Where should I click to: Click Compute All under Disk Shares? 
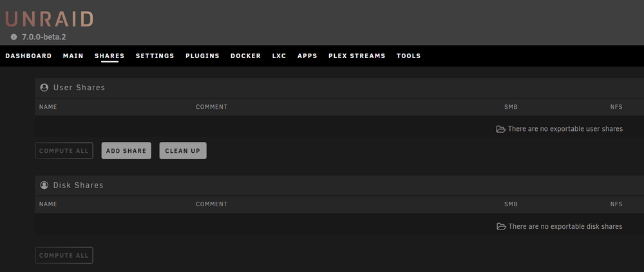(64, 255)
